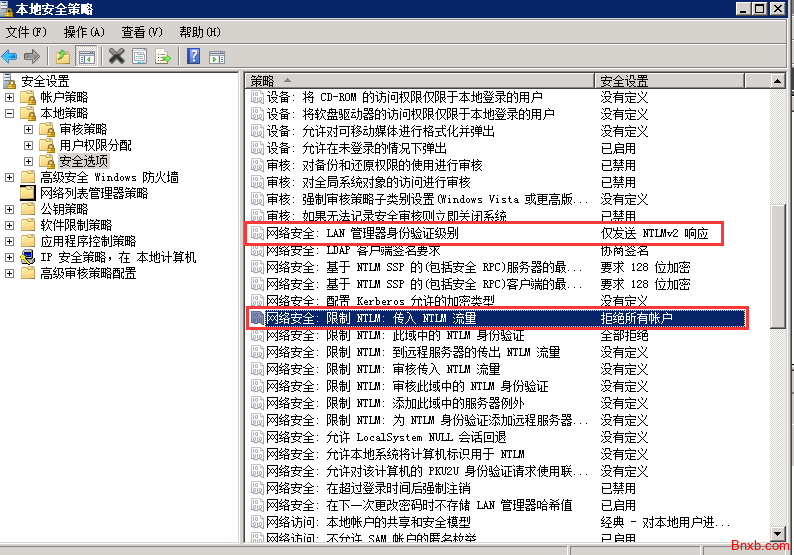
Task: Select 网络安全: 限制 NTLM: 此域中的 NTLM 身份验证
Action: pos(395,335)
